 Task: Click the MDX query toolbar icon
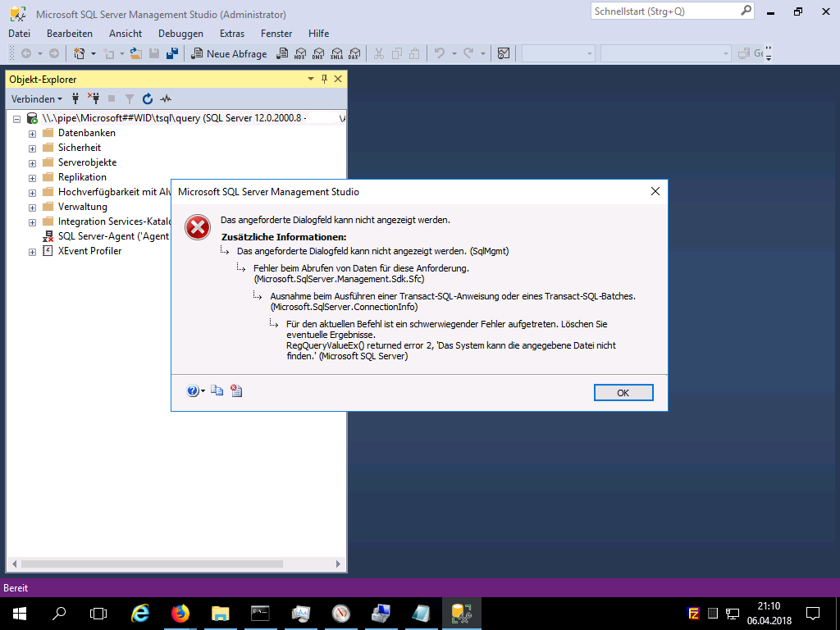coord(299,53)
